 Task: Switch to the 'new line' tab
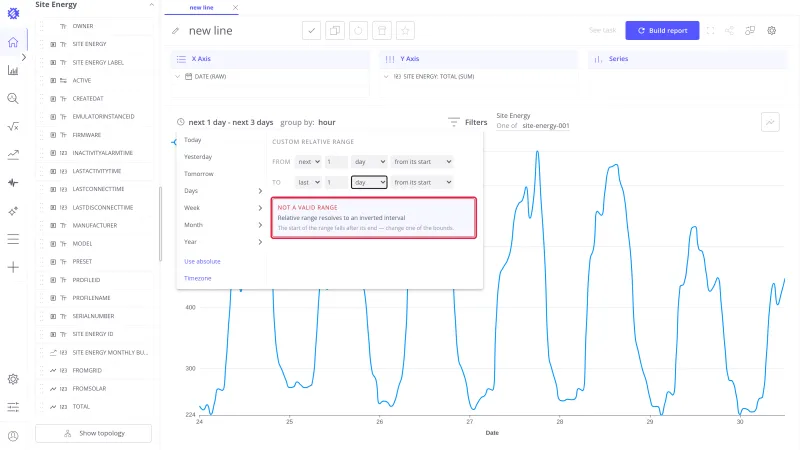coord(202,8)
